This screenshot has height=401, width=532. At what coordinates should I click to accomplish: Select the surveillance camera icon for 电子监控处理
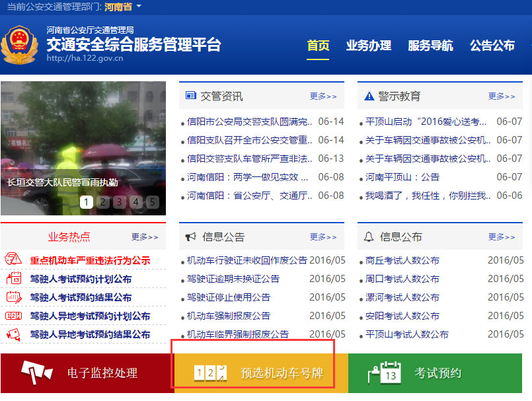pyautogui.click(x=36, y=372)
